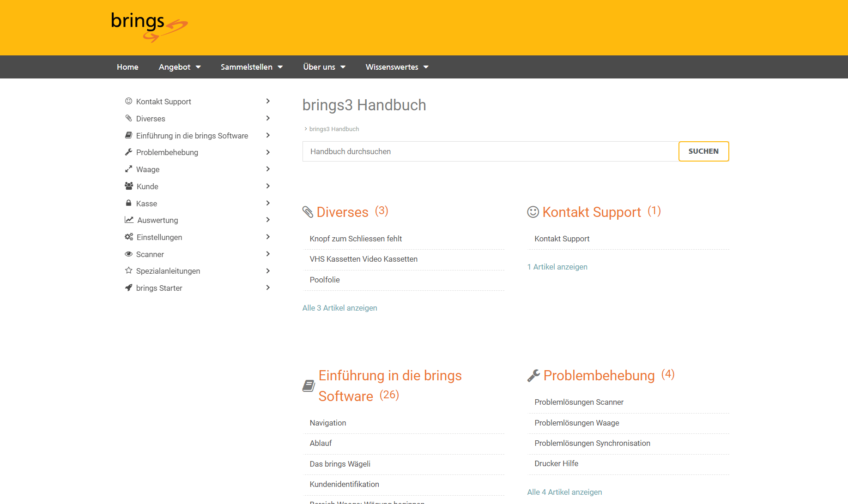The image size is (848, 504).
Task: Go to Home in navigation bar
Action: click(127, 67)
